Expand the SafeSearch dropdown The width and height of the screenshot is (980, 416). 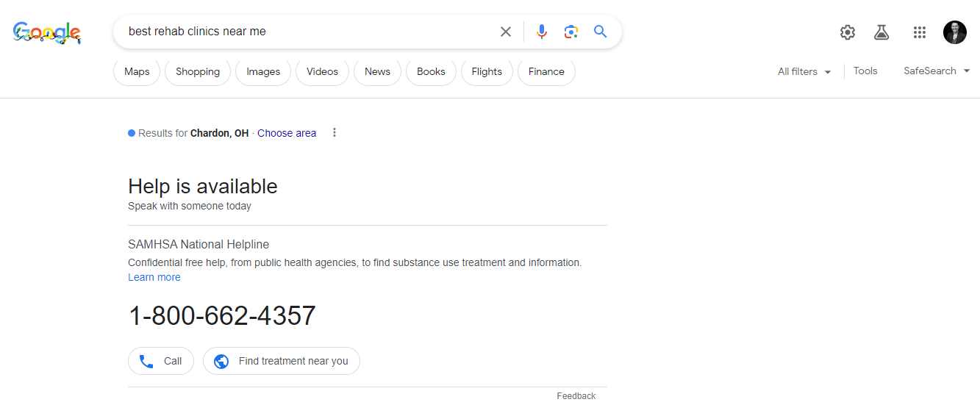[x=937, y=71]
